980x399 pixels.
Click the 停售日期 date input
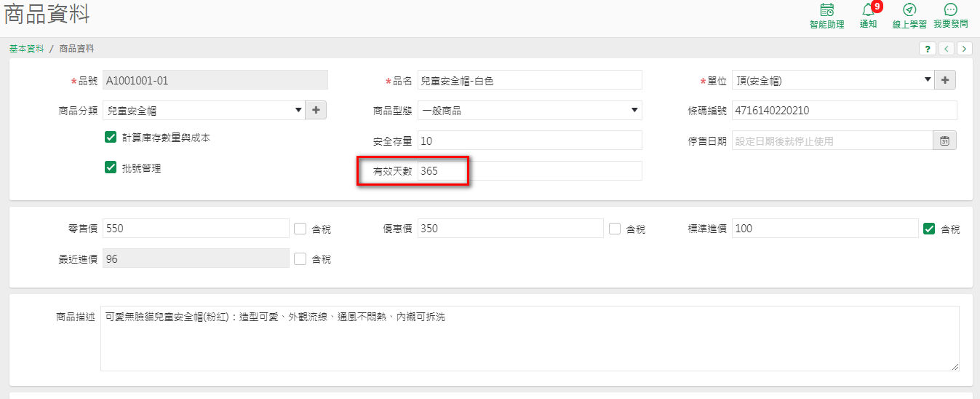click(x=832, y=141)
